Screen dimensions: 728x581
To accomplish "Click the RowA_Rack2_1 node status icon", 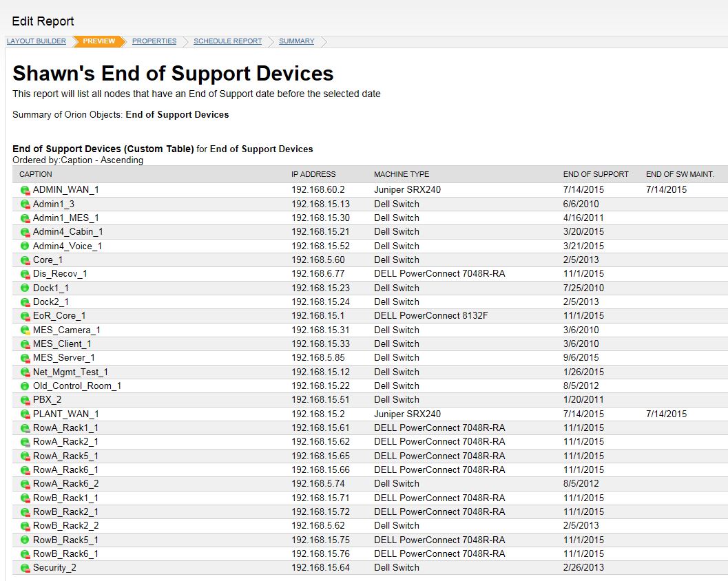I will 25,442.
